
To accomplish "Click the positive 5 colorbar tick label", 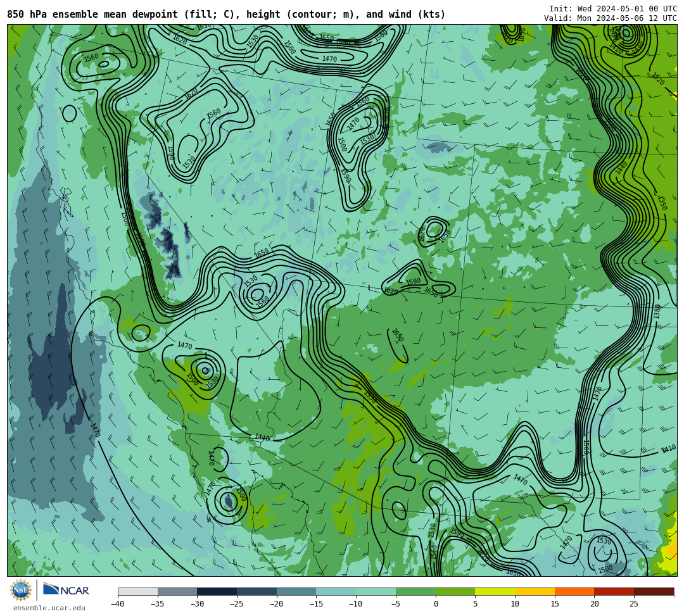I will coord(476,604).
